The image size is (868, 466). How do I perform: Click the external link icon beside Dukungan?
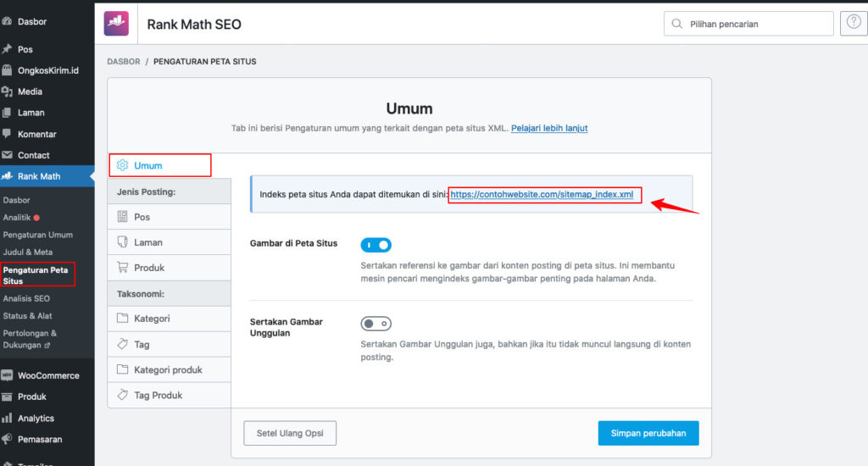point(47,346)
